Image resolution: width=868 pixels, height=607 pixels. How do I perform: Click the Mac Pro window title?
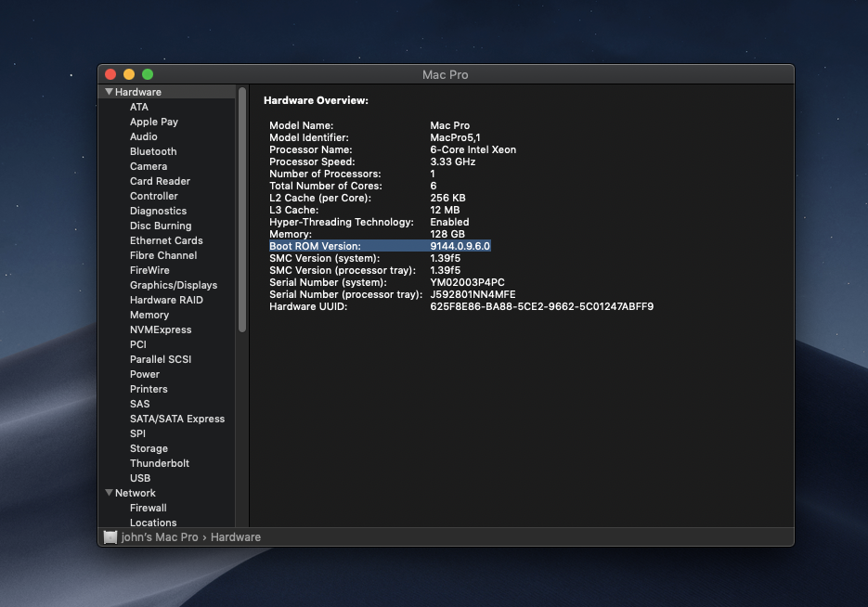[445, 74]
